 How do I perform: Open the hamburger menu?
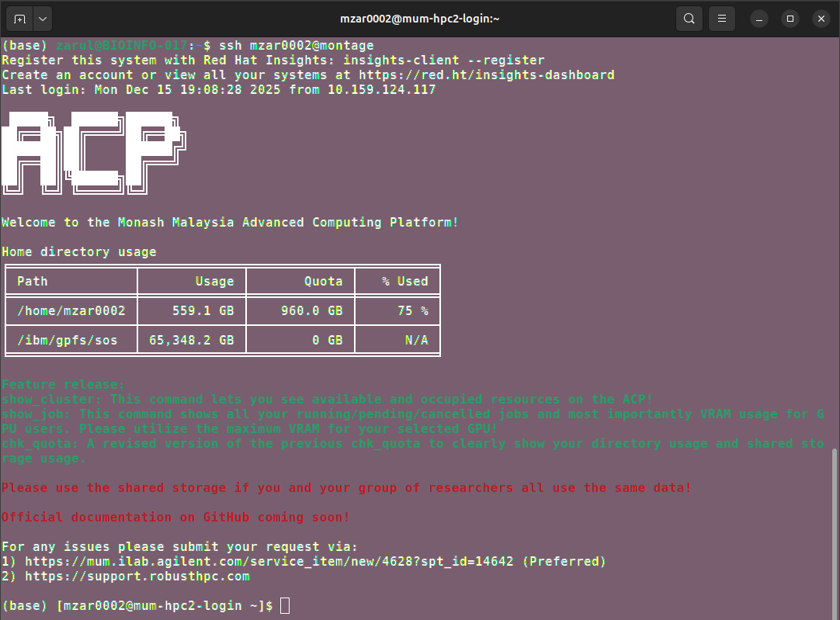coord(721,19)
